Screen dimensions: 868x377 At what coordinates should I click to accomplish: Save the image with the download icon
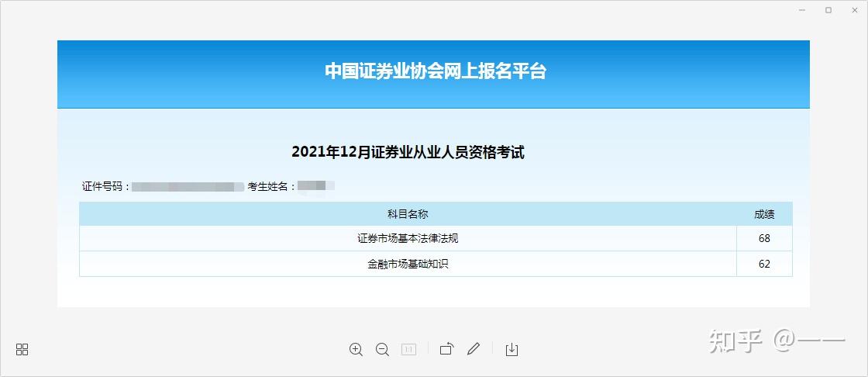pyautogui.click(x=512, y=349)
